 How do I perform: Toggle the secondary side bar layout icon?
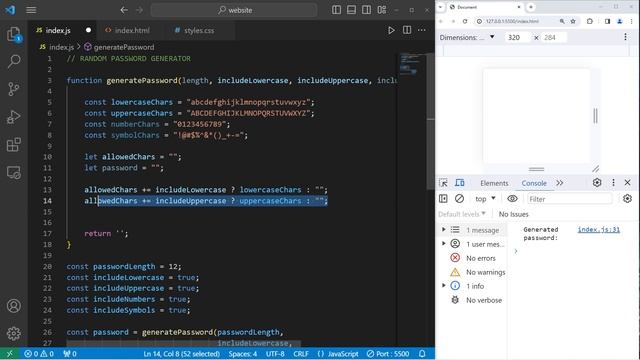click(x=367, y=10)
